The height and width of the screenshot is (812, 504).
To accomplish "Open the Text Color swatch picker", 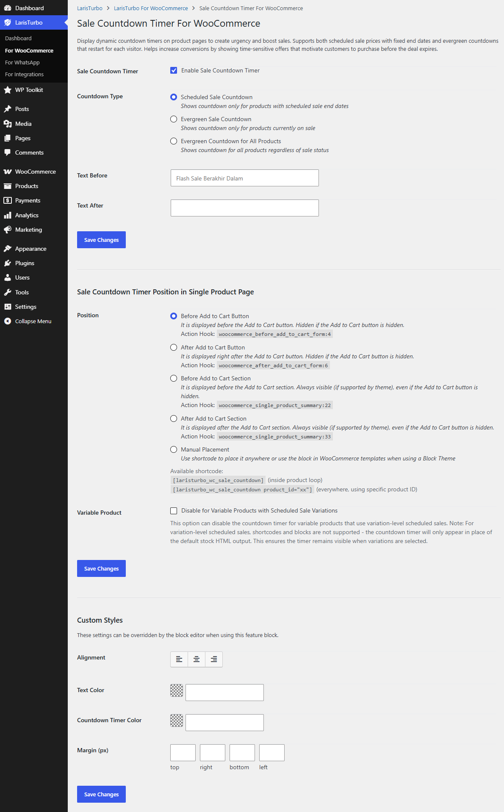I will point(177,690).
